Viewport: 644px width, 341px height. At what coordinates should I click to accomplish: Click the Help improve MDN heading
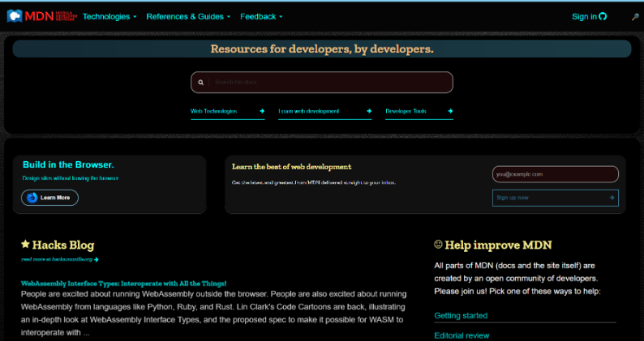pyautogui.click(x=498, y=245)
